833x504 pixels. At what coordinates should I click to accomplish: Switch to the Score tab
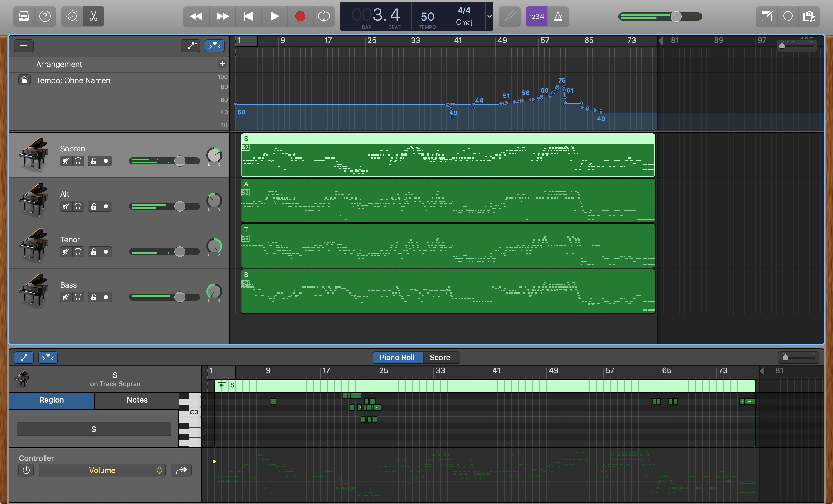[440, 357]
